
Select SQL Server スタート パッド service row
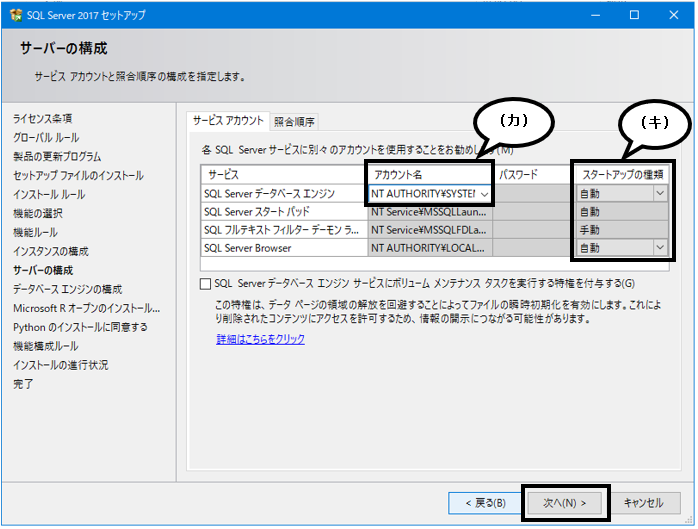[x=284, y=212]
